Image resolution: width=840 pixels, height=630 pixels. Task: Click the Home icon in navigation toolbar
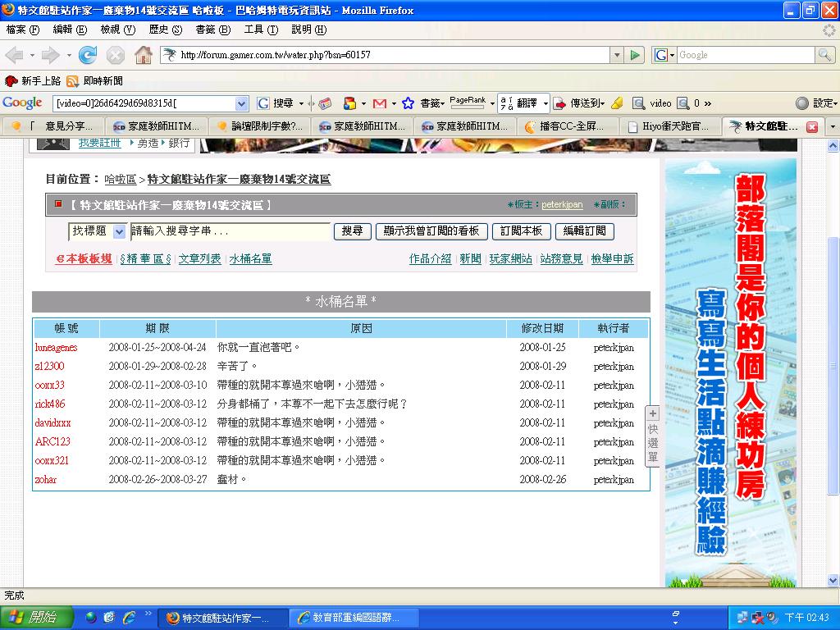pyautogui.click(x=143, y=55)
